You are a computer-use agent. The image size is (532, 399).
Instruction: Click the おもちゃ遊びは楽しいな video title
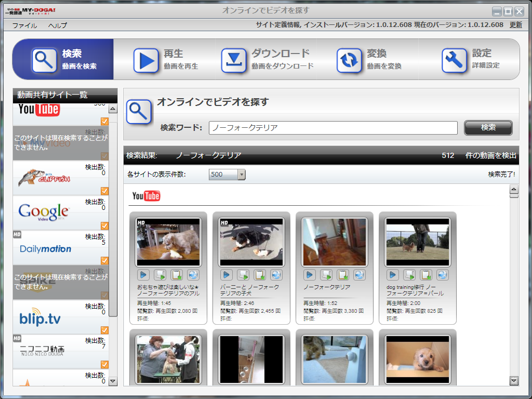(168, 290)
